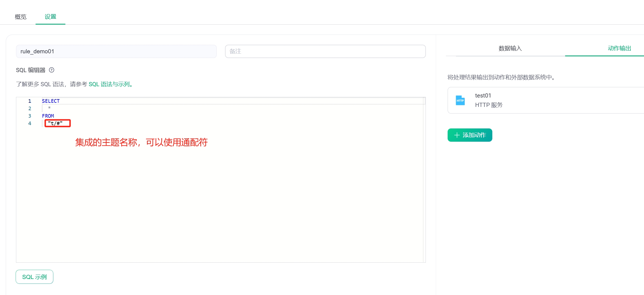Place cursor on the SELECT keyword
The height and width of the screenshot is (295, 644).
click(x=51, y=101)
